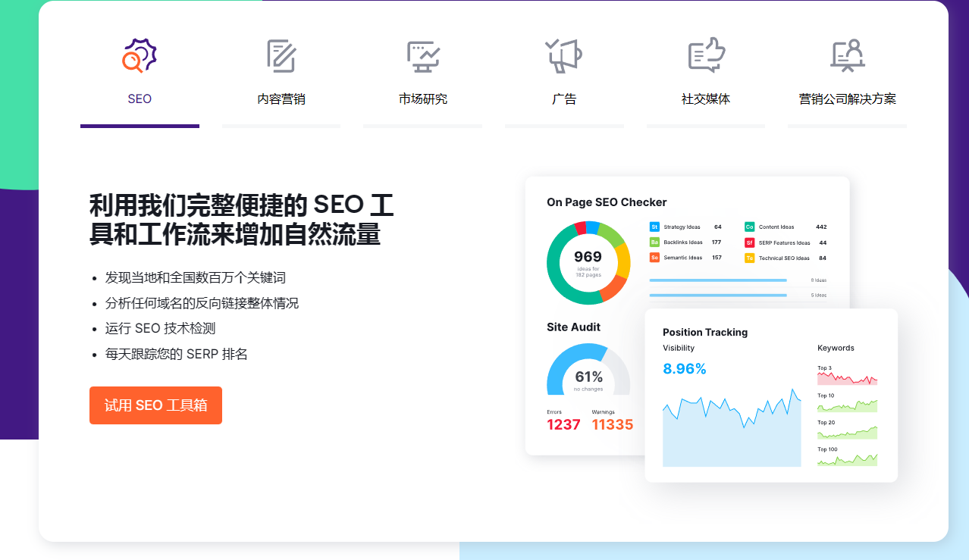Screen dimensions: 969x560
Task: Click the Top 3 keywords sparkline
Action: [x=847, y=379]
